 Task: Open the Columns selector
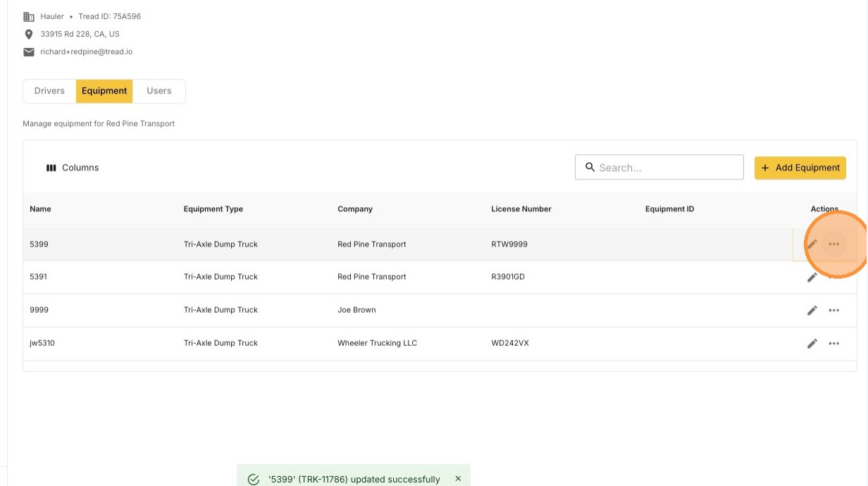72,168
